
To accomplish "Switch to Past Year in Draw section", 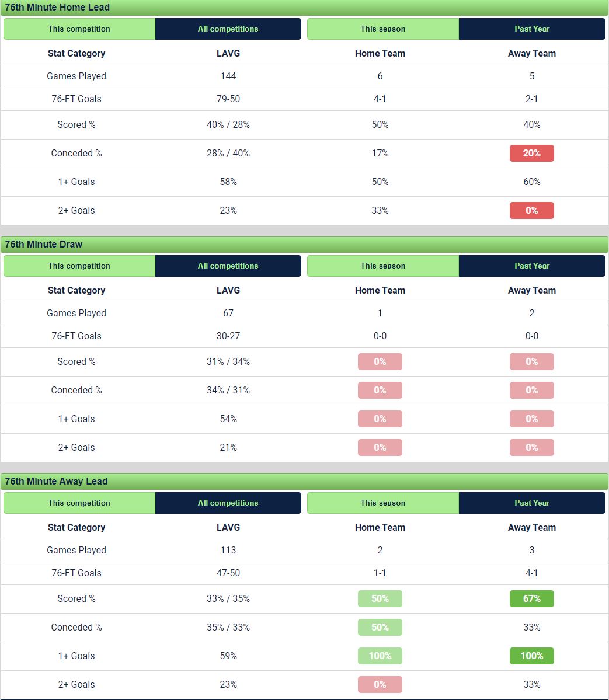I will pos(532,266).
